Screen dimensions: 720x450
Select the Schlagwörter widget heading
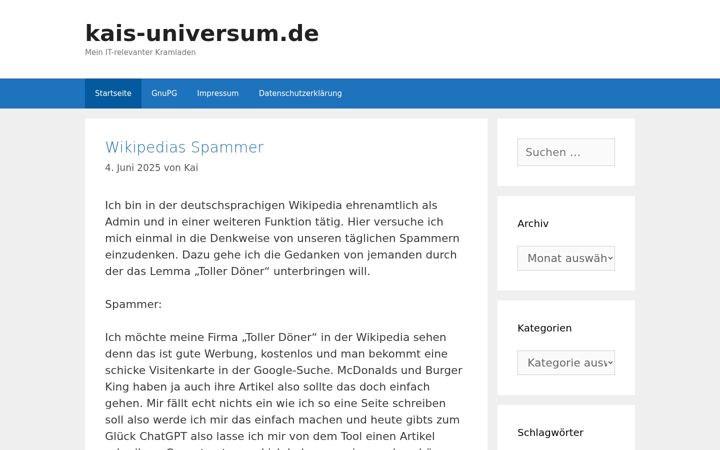550,433
